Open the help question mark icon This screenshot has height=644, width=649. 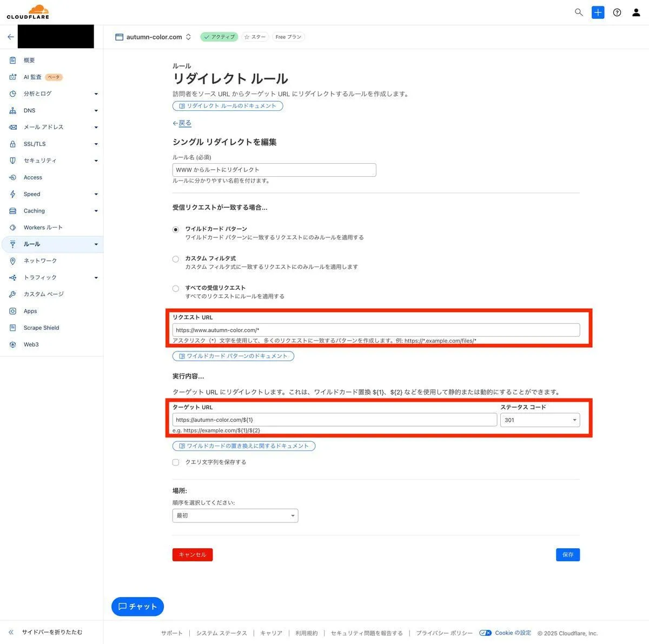[x=617, y=12]
